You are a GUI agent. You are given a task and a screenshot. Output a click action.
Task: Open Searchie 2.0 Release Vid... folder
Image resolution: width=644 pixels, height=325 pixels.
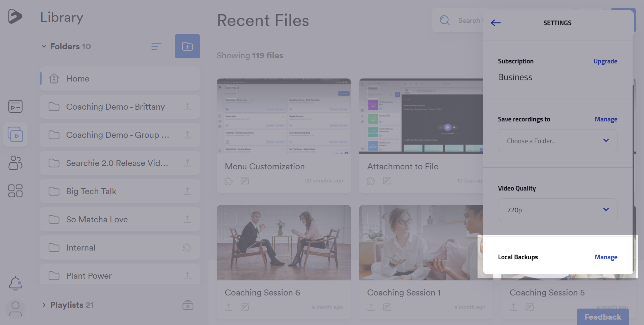pos(120,163)
